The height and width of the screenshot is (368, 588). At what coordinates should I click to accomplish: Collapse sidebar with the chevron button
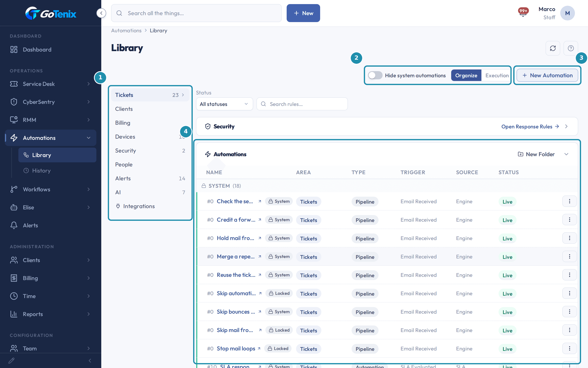101,13
